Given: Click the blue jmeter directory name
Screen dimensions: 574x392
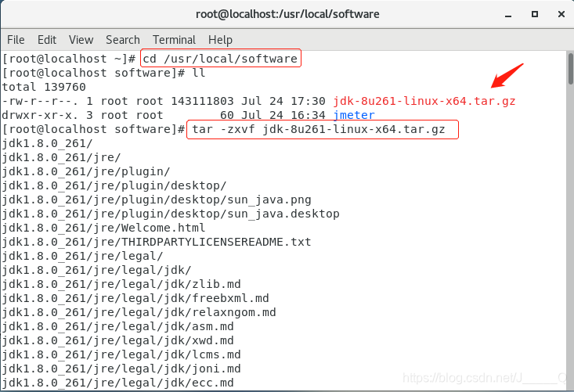Looking at the screenshot, I should (354, 115).
